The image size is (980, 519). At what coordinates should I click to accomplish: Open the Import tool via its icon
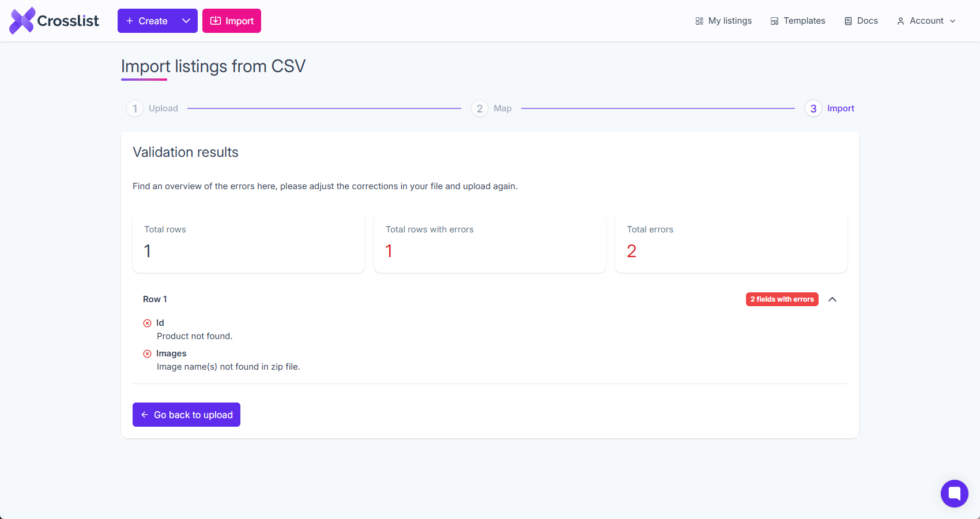[216, 21]
